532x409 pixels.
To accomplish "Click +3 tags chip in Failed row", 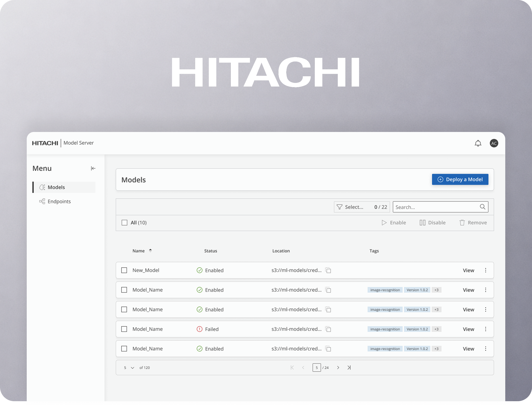I will coord(436,329).
